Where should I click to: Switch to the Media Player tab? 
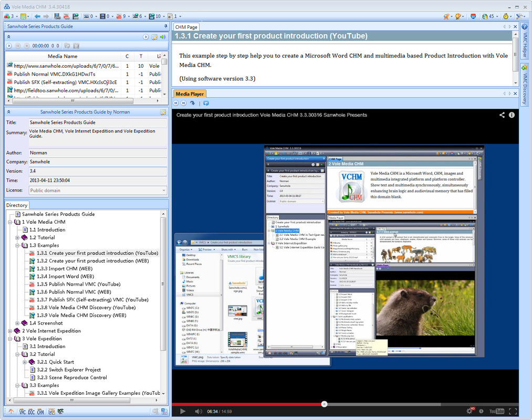[190, 94]
